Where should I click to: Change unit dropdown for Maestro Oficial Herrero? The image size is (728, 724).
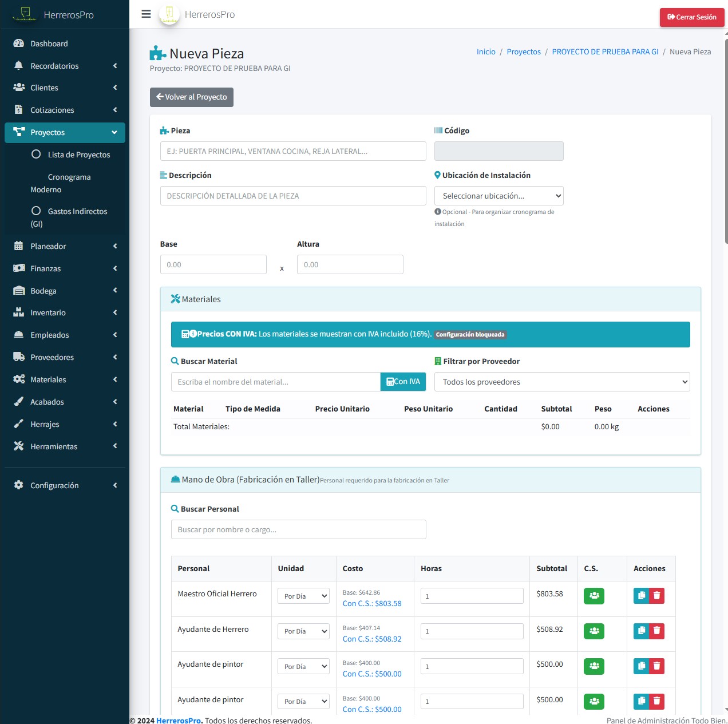point(303,596)
